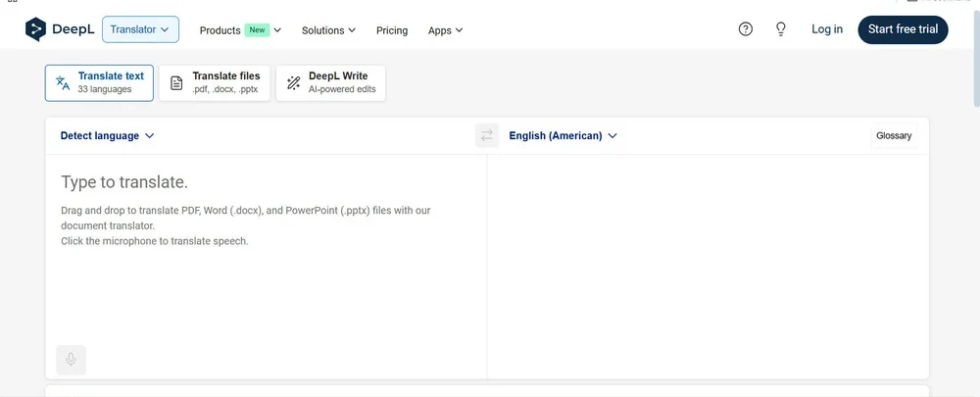Open the Detect language dropdown
This screenshot has width=980, height=397.
pyautogui.click(x=107, y=136)
